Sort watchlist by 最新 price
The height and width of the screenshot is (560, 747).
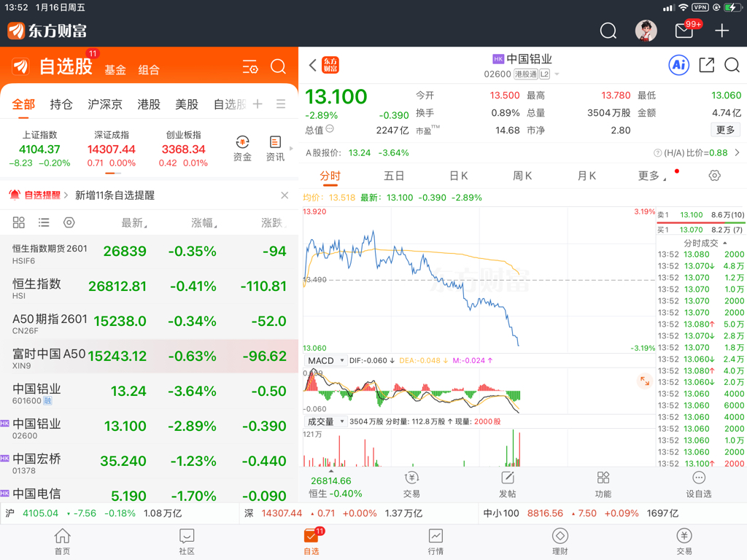click(x=134, y=222)
